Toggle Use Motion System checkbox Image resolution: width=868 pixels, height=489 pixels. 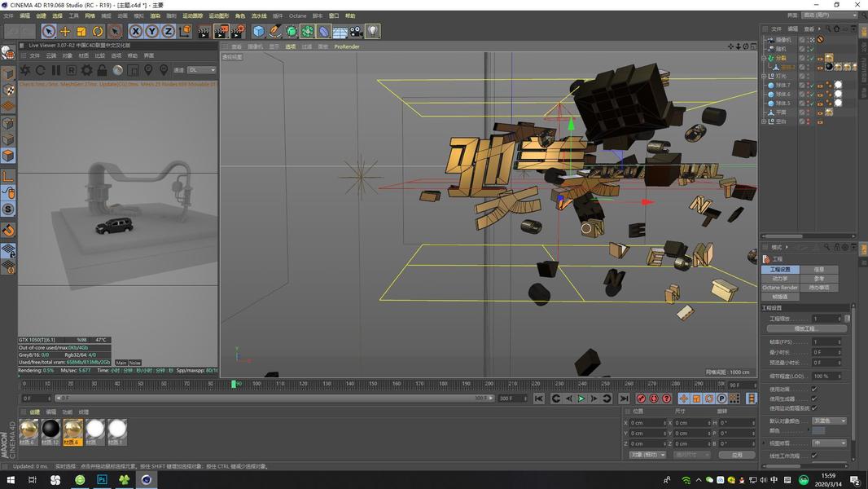[814, 407]
